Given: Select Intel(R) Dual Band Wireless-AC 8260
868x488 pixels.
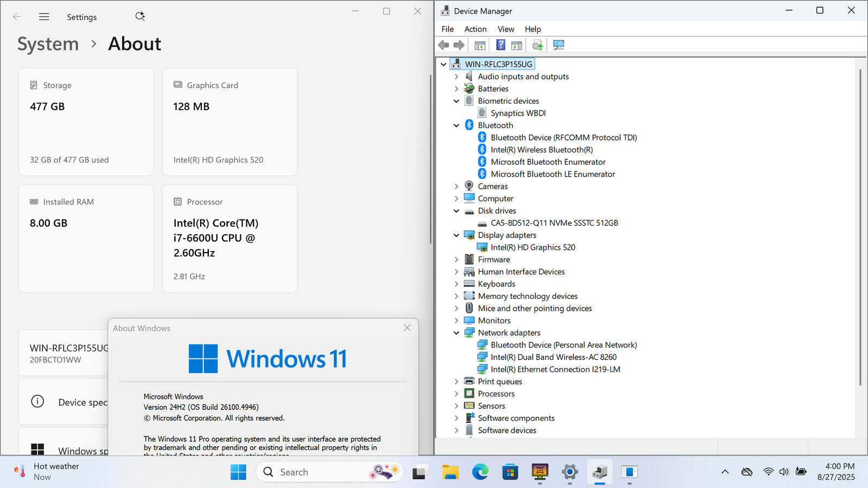Looking at the screenshot, I should [x=553, y=357].
